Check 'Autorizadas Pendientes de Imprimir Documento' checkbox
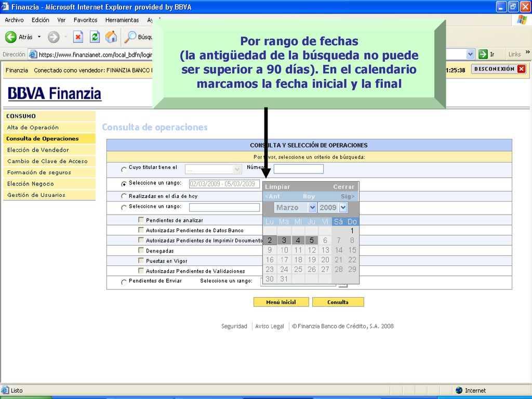The width and height of the screenshot is (532, 399). 141,240
